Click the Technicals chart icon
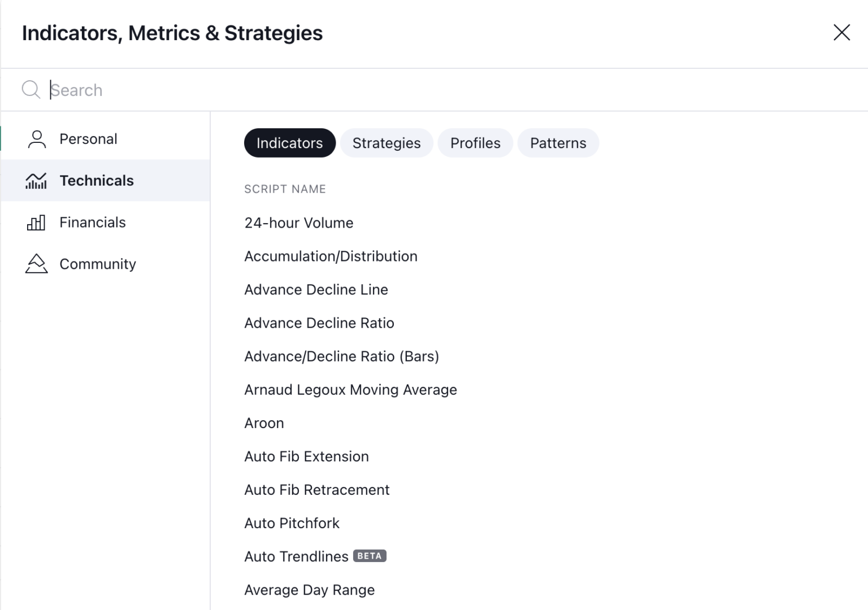 [x=36, y=181]
